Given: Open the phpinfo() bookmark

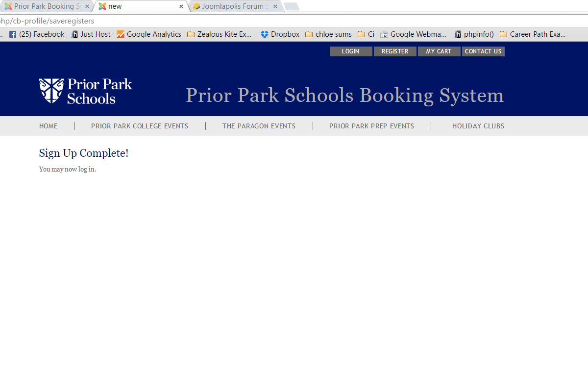Looking at the screenshot, I should click(x=474, y=34).
